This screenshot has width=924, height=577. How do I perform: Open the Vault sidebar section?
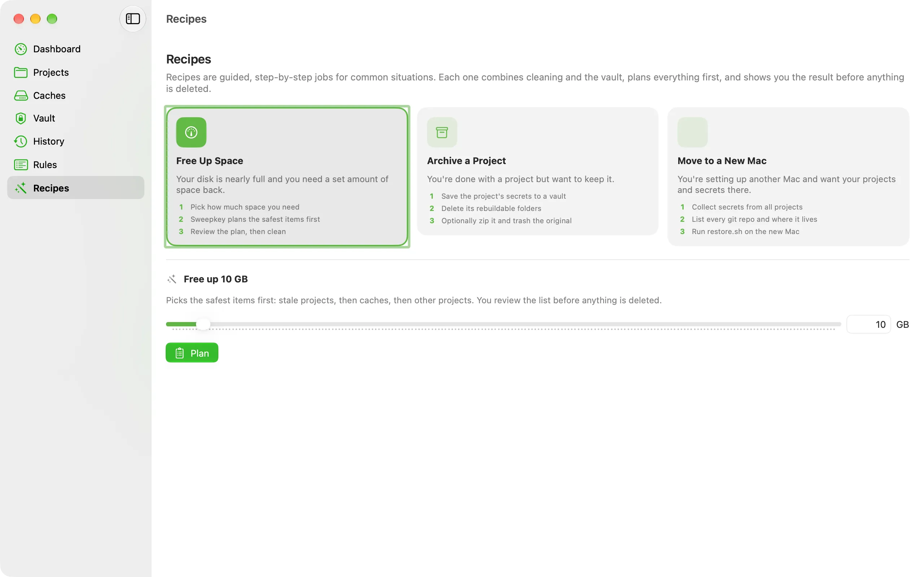(x=75, y=118)
